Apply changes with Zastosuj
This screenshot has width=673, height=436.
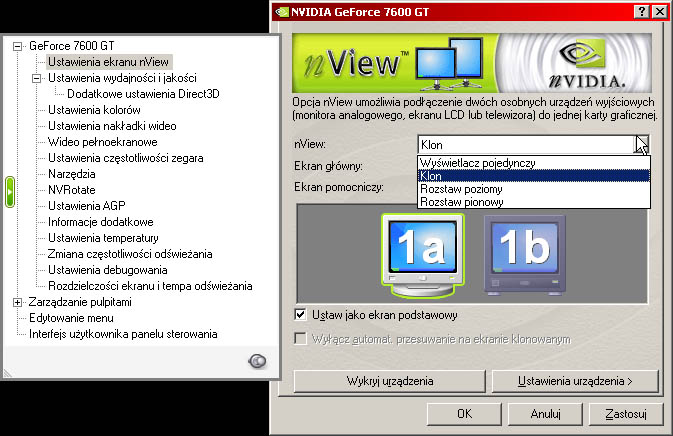pos(626,414)
